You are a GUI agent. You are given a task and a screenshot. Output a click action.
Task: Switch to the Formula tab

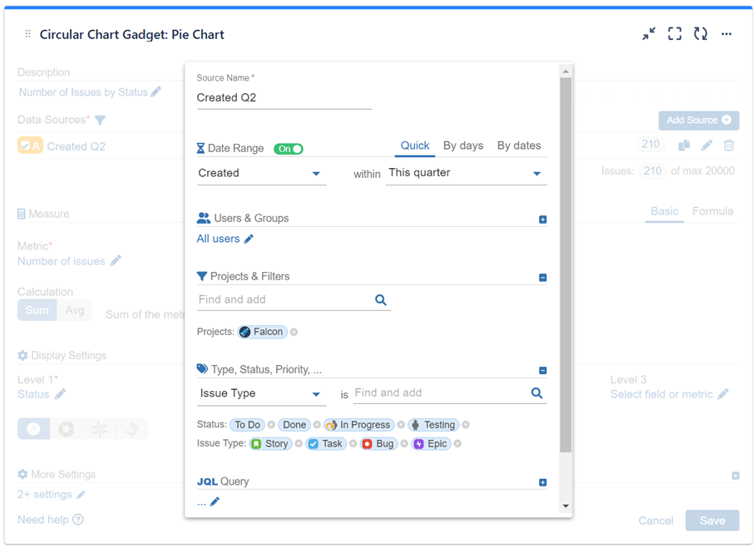712,211
